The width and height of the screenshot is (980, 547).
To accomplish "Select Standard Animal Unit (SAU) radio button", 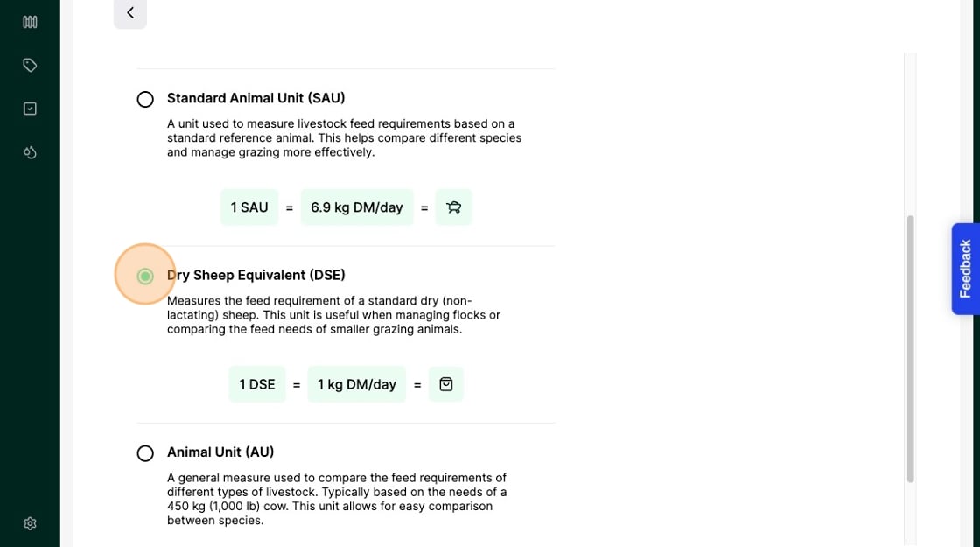I will 145,99.
